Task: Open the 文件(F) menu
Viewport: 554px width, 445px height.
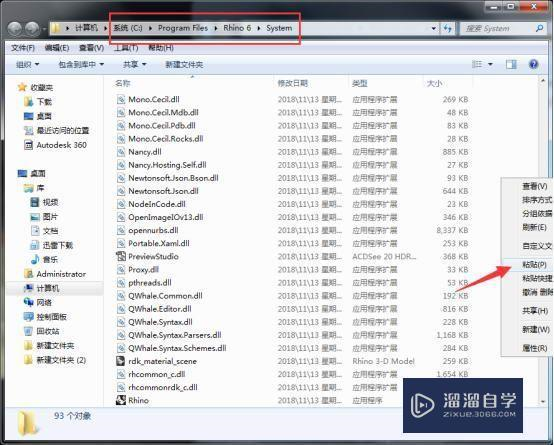Action: 23,47
